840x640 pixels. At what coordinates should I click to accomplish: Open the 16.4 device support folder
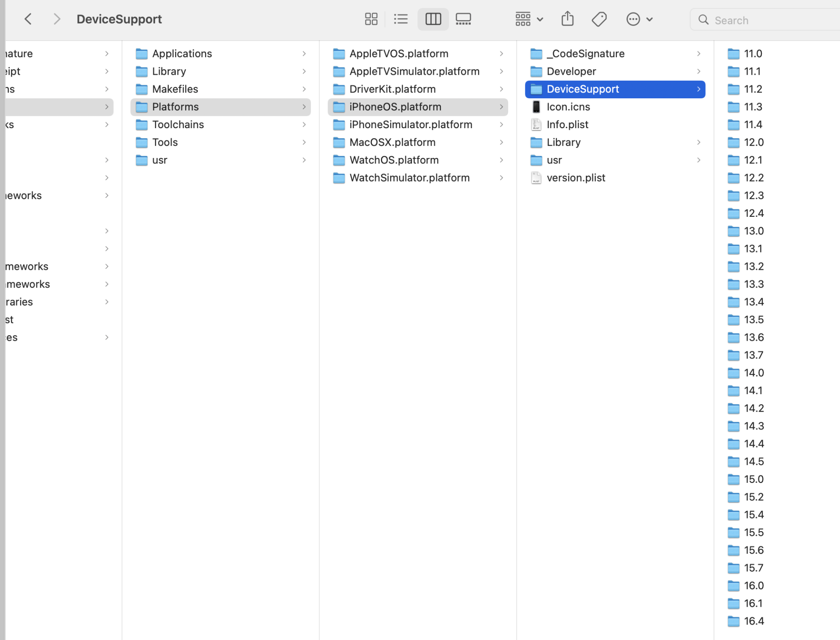pyautogui.click(x=753, y=621)
